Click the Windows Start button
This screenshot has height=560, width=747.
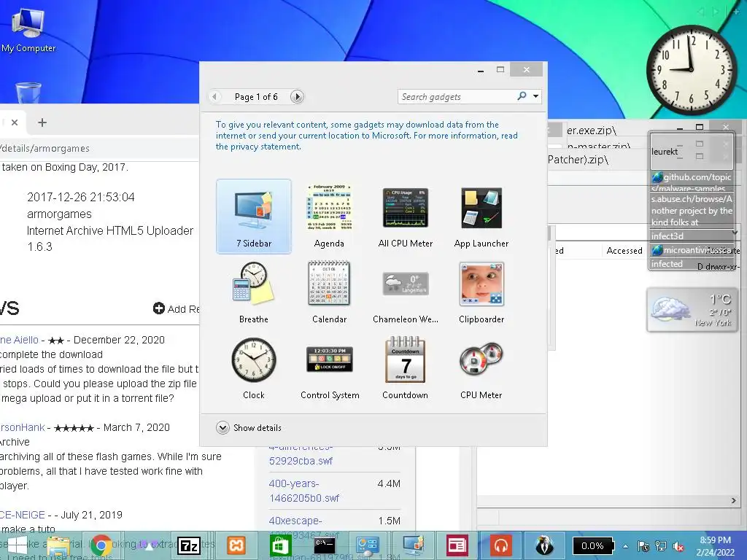click(18, 545)
